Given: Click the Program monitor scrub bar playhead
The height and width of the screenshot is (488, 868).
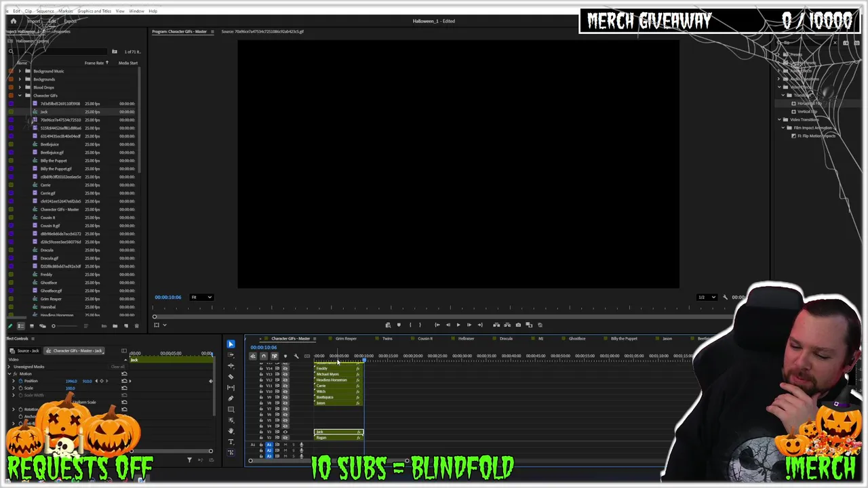Looking at the screenshot, I should point(154,317).
